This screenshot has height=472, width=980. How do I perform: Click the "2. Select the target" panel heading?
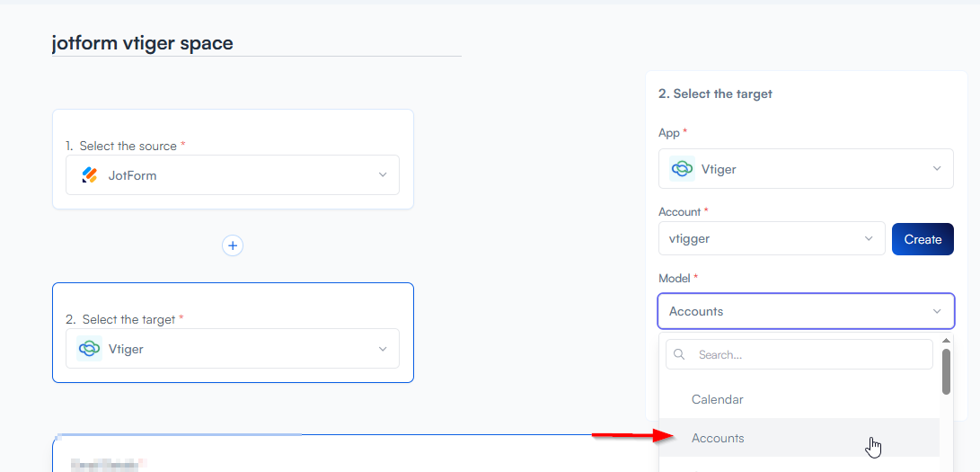click(x=715, y=94)
